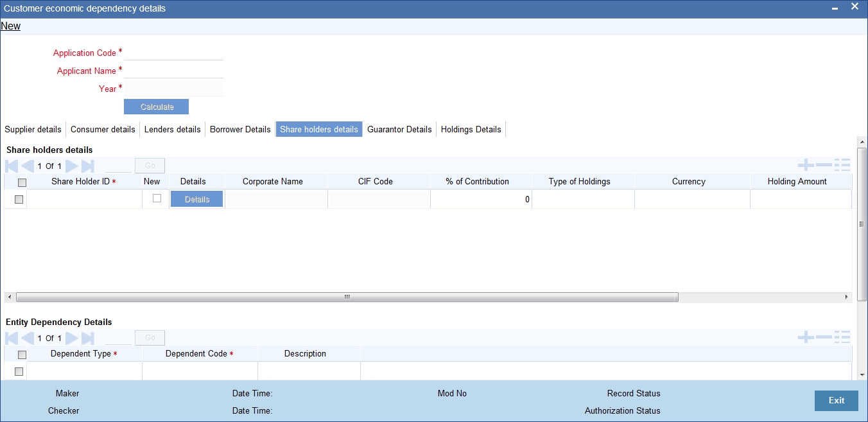Add row in Share holders details grid
The width and height of the screenshot is (868, 422).
click(806, 165)
